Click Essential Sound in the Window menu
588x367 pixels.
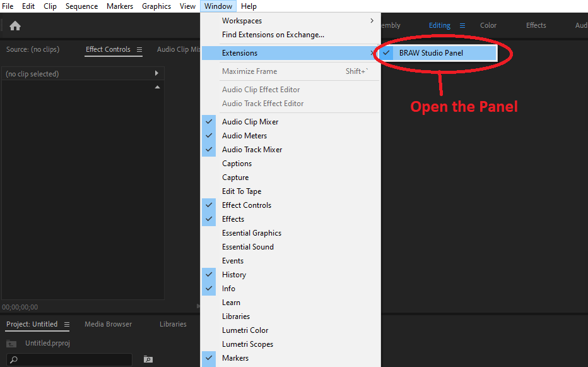248,246
